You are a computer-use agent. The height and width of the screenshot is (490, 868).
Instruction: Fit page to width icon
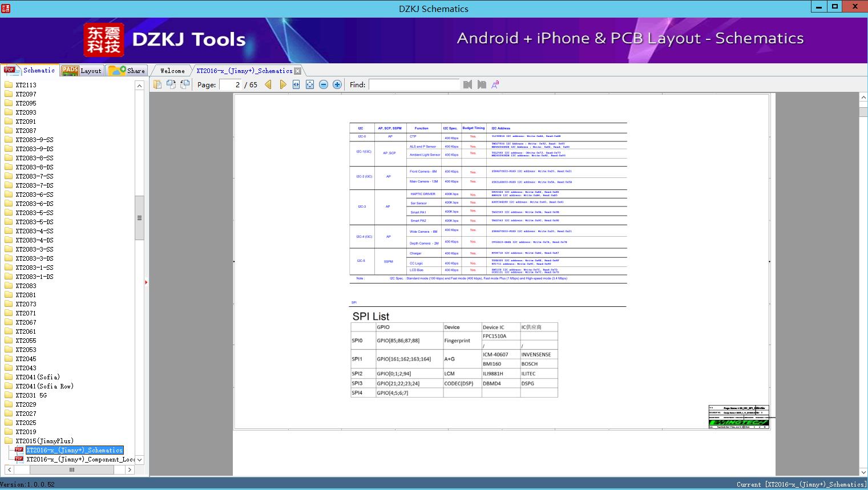tap(296, 84)
